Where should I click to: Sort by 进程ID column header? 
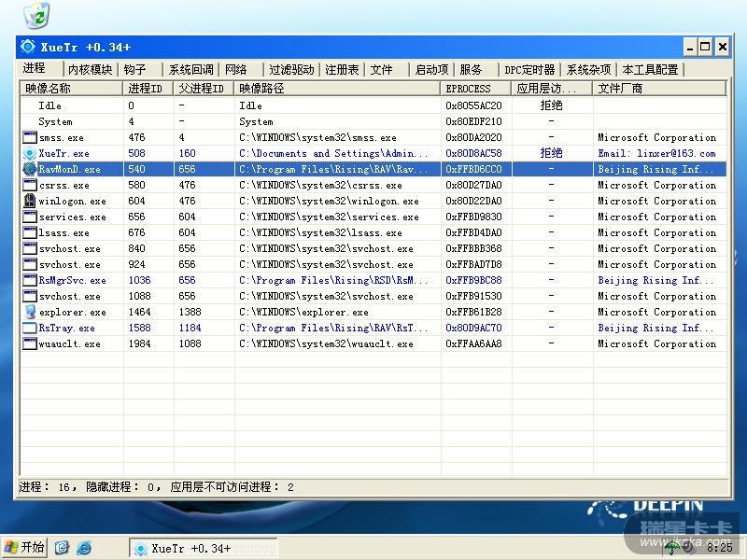coord(148,88)
